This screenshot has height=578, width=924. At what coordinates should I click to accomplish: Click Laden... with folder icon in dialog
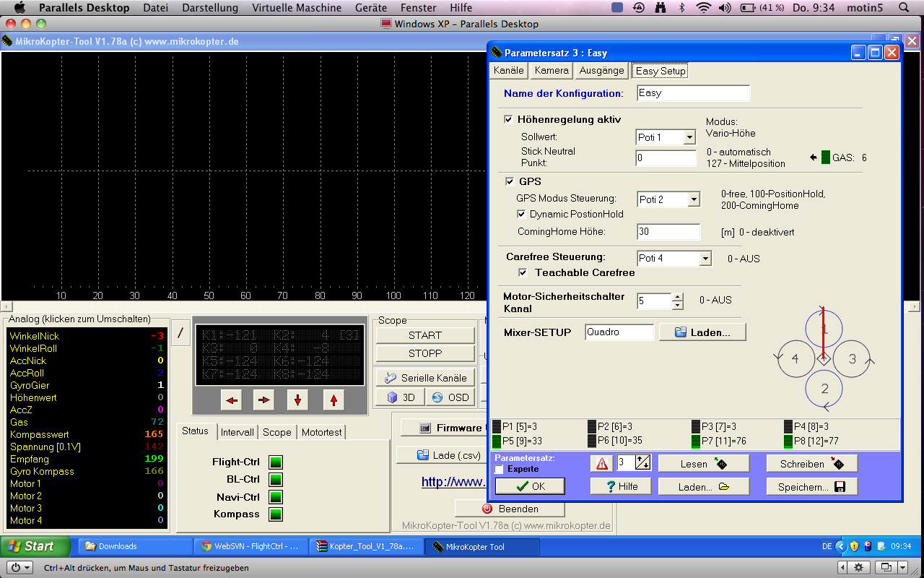click(704, 486)
